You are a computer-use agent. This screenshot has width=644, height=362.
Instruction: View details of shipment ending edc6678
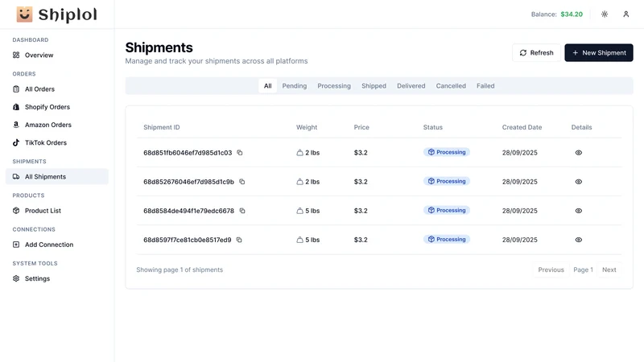click(x=579, y=211)
